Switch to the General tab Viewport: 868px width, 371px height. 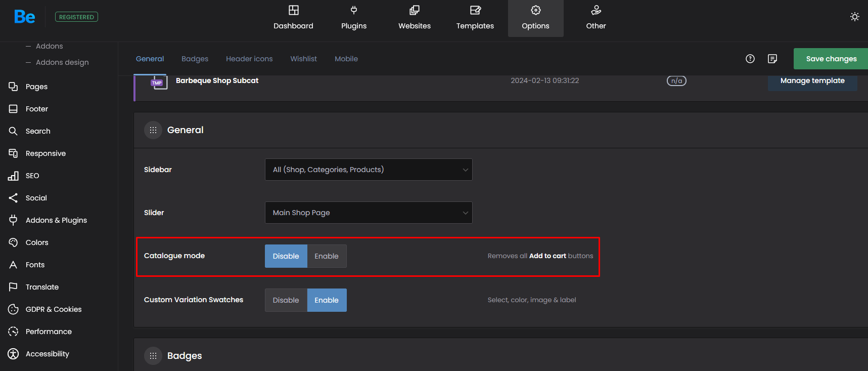point(150,59)
